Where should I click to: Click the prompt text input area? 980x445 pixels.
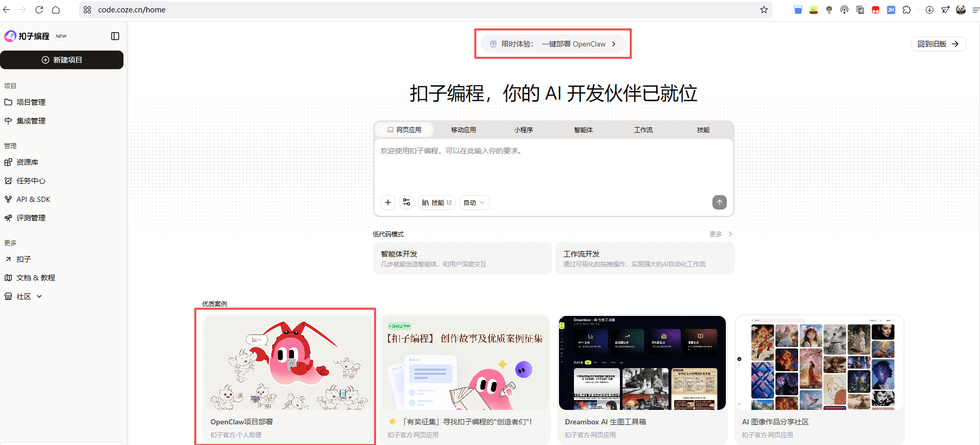[553, 165]
